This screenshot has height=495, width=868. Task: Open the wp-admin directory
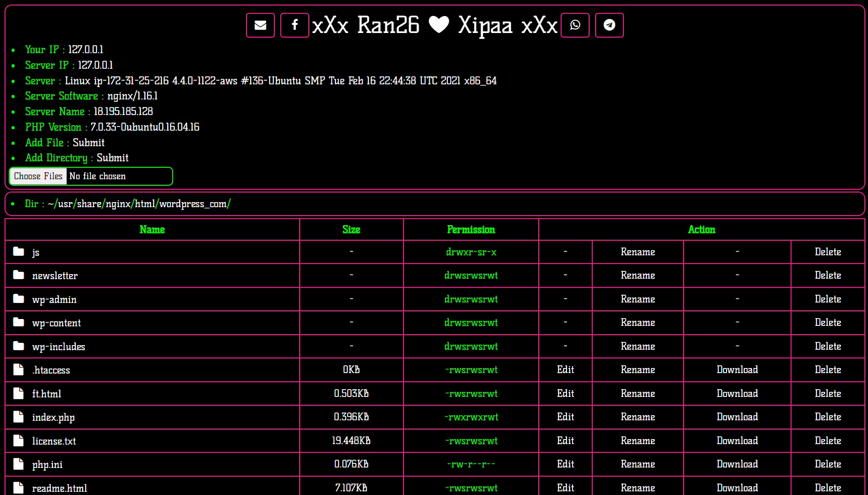pyautogui.click(x=55, y=300)
